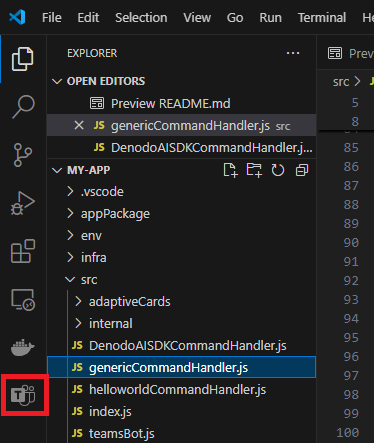
Task: Open the Run and Debug view
Action: coord(23,203)
